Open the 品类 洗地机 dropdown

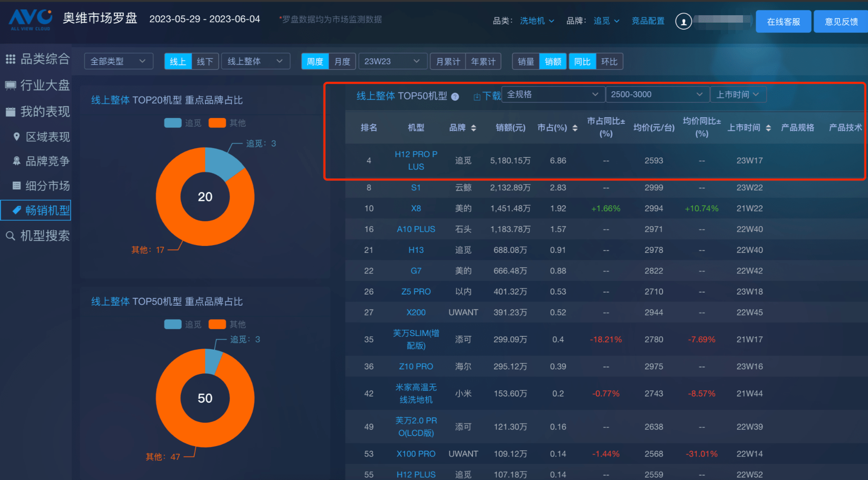(x=537, y=21)
